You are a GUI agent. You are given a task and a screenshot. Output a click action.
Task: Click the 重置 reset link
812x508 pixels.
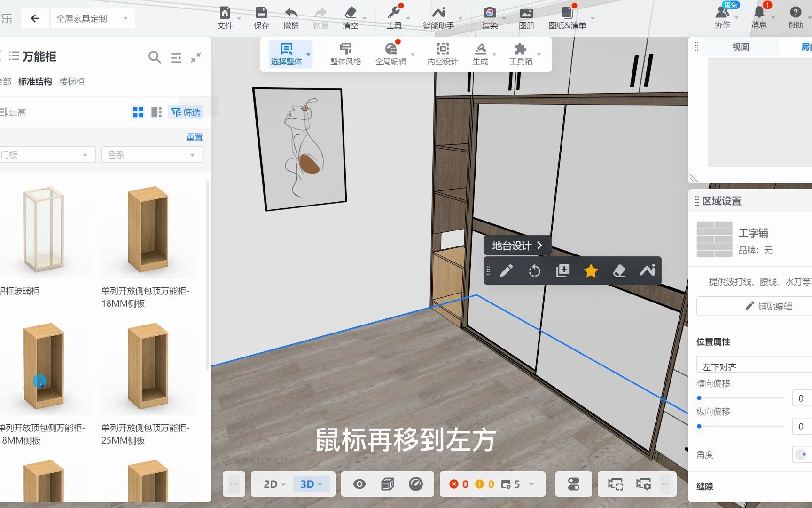pos(195,137)
